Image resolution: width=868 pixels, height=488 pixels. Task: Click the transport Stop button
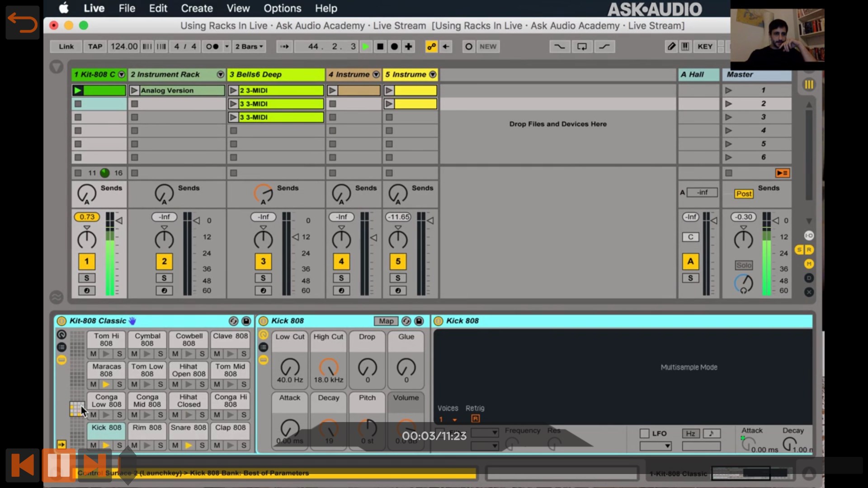tap(380, 47)
